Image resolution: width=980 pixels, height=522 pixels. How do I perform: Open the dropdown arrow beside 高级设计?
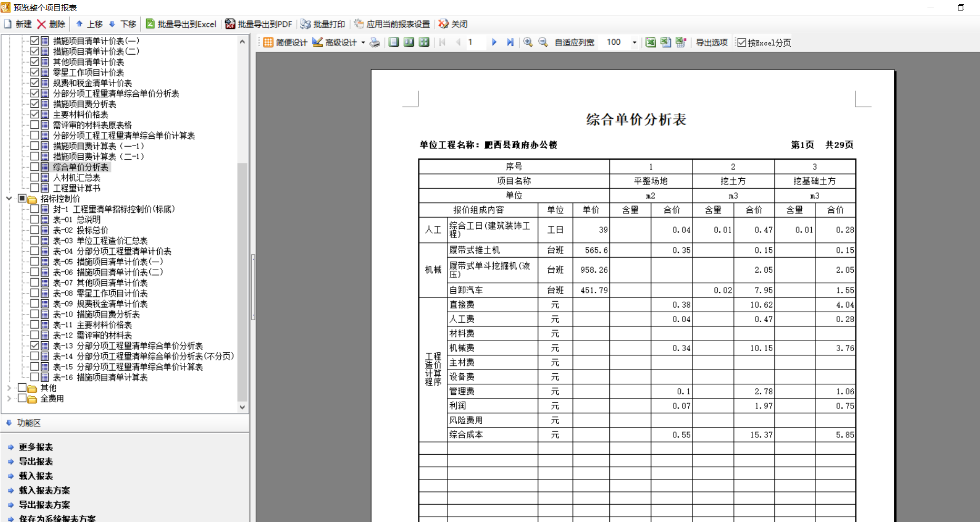click(363, 43)
